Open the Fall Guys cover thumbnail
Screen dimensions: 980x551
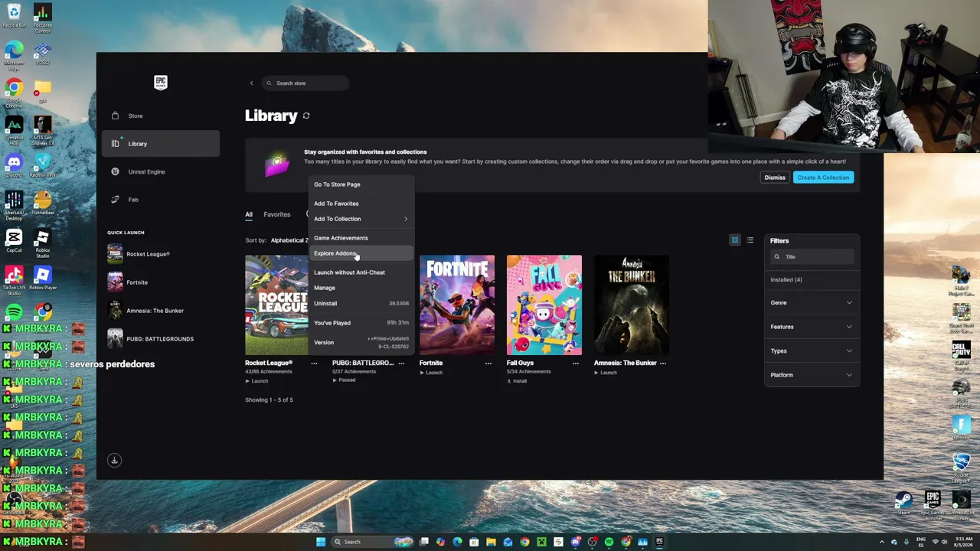[x=544, y=305]
